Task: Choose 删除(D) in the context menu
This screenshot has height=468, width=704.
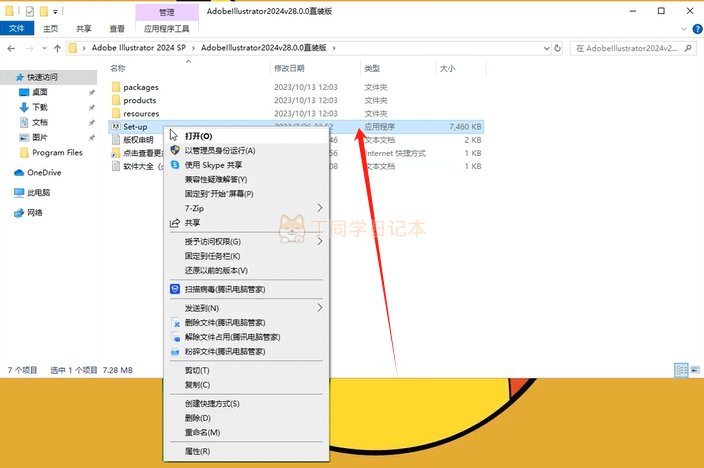Action: [x=246, y=418]
